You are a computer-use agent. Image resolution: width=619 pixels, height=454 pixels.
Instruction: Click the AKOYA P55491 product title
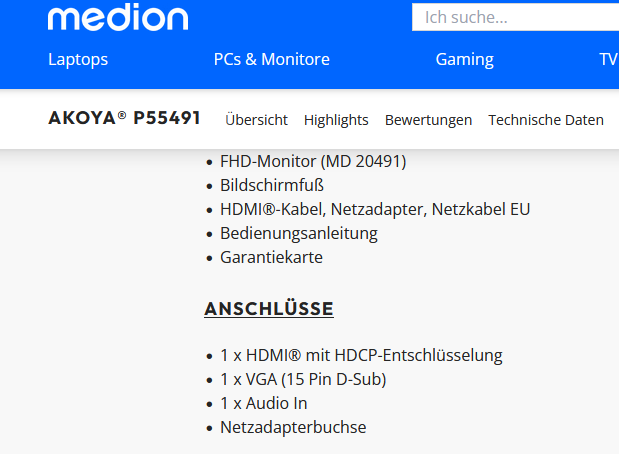click(x=124, y=118)
